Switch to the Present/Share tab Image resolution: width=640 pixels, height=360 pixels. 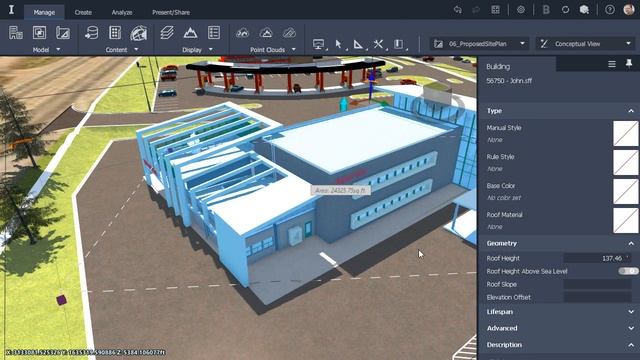click(x=171, y=12)
